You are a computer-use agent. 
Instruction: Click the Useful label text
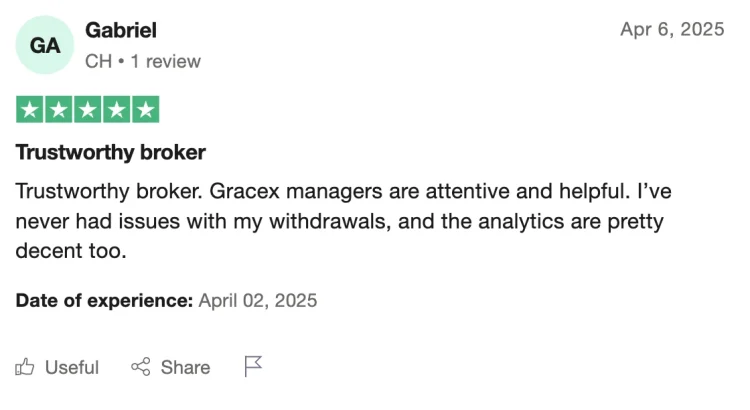click(72, 367)
